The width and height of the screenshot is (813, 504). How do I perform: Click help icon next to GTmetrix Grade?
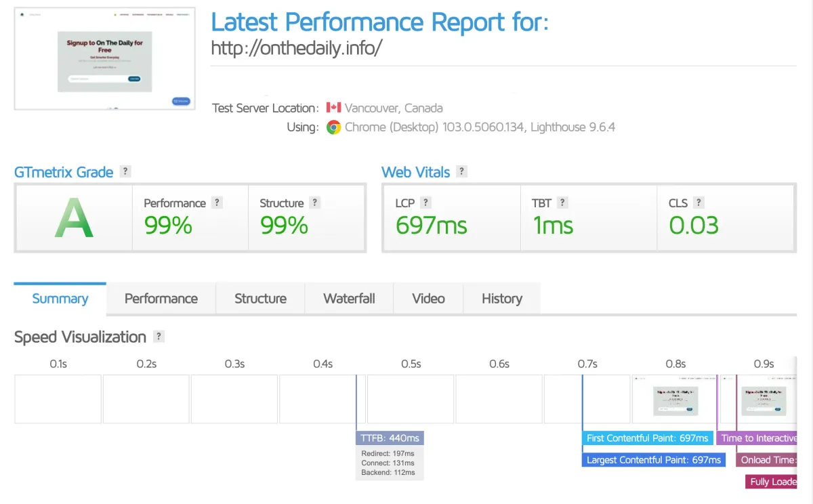point(125,171)
